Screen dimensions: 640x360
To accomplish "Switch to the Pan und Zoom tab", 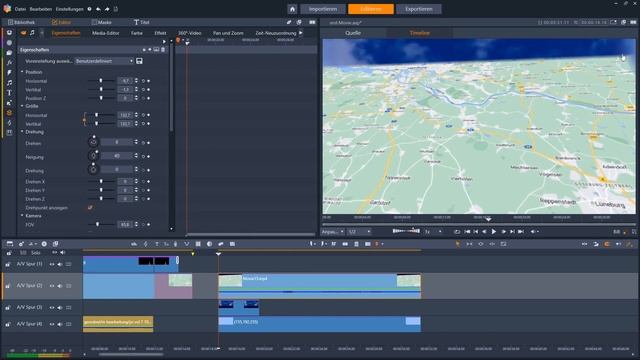I will pos(228,33).
